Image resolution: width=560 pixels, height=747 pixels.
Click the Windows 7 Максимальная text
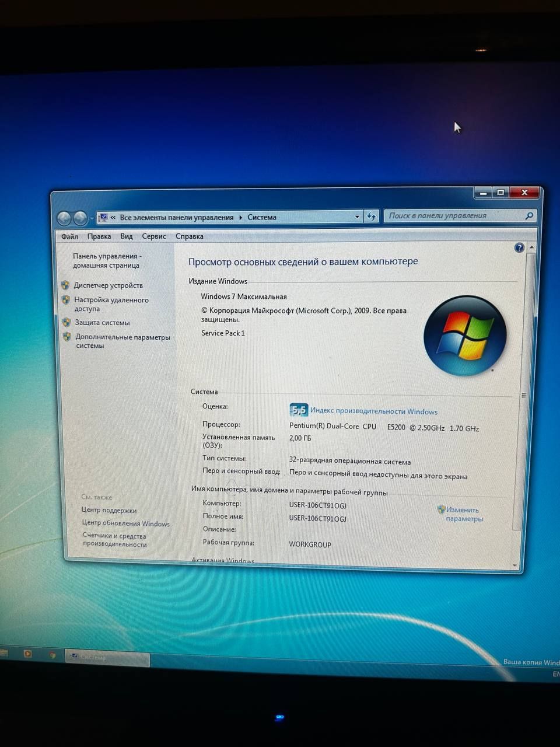point(244,296)
